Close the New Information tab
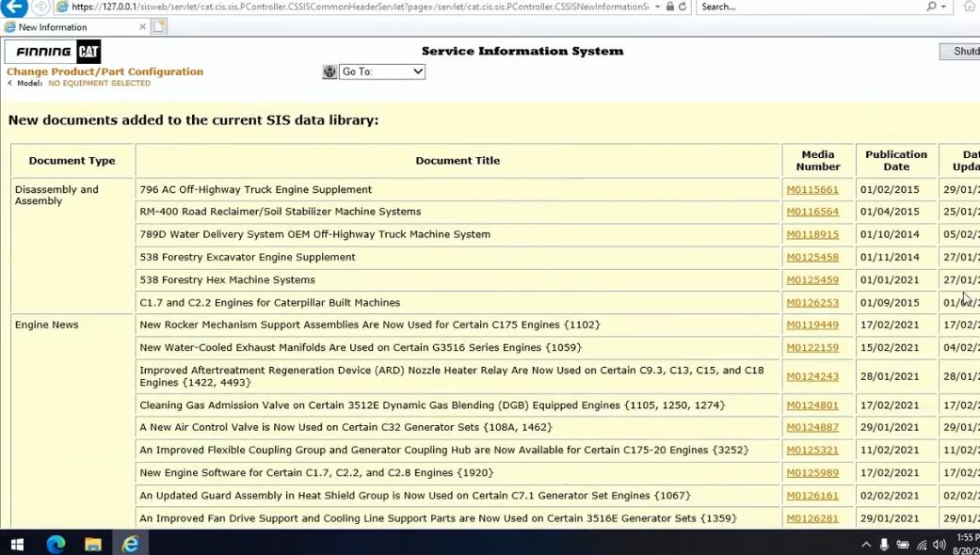Image resolution: width=980 pixels, height=555 pixels. pyautogui.click(x=142, y=27)
